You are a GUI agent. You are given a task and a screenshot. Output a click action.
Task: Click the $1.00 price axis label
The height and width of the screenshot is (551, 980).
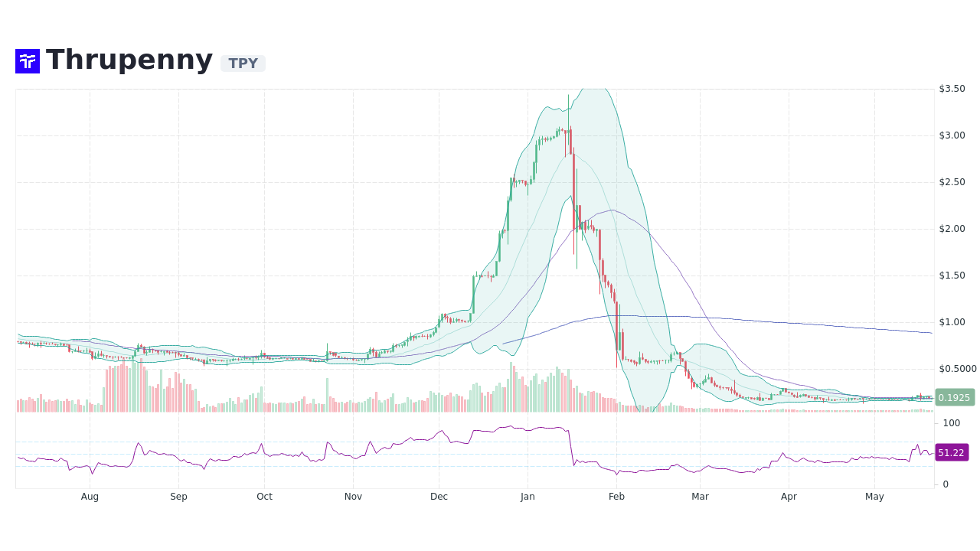point(952,321)
